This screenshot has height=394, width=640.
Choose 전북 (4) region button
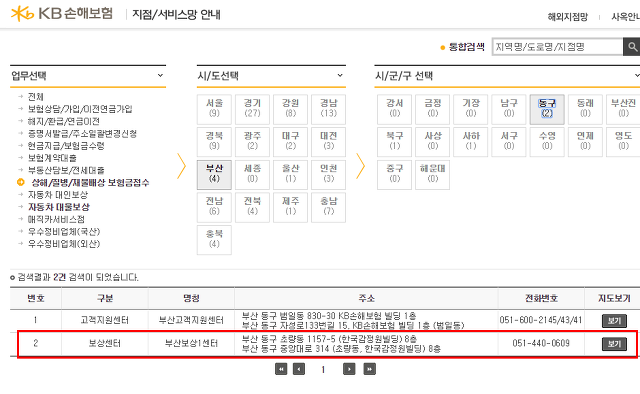(252, 207)
